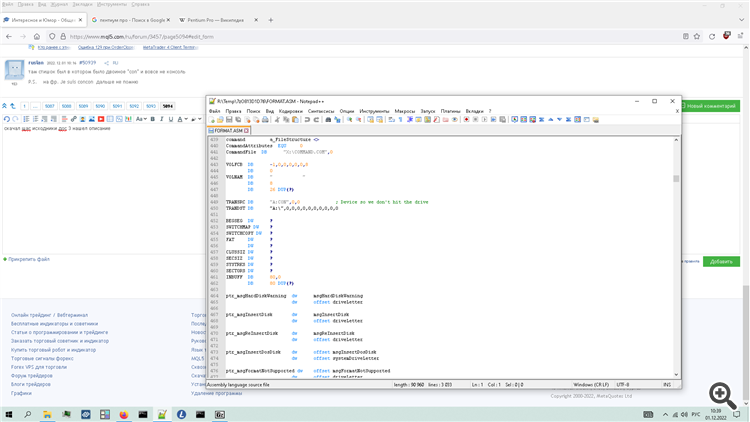Toggle Italic formatting in forum editor

pos(162,119)
